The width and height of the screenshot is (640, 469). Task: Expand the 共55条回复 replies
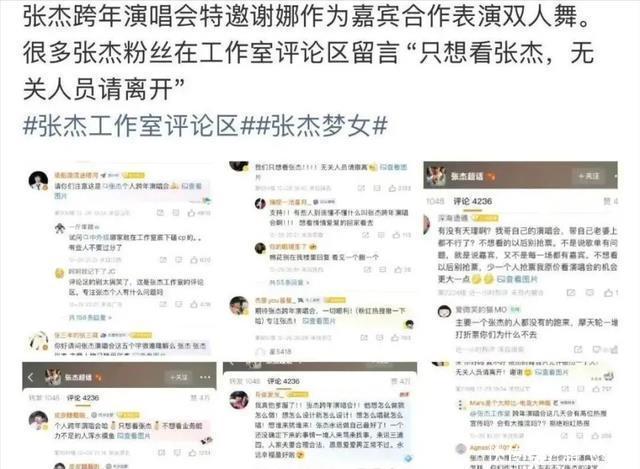point(290,282)
